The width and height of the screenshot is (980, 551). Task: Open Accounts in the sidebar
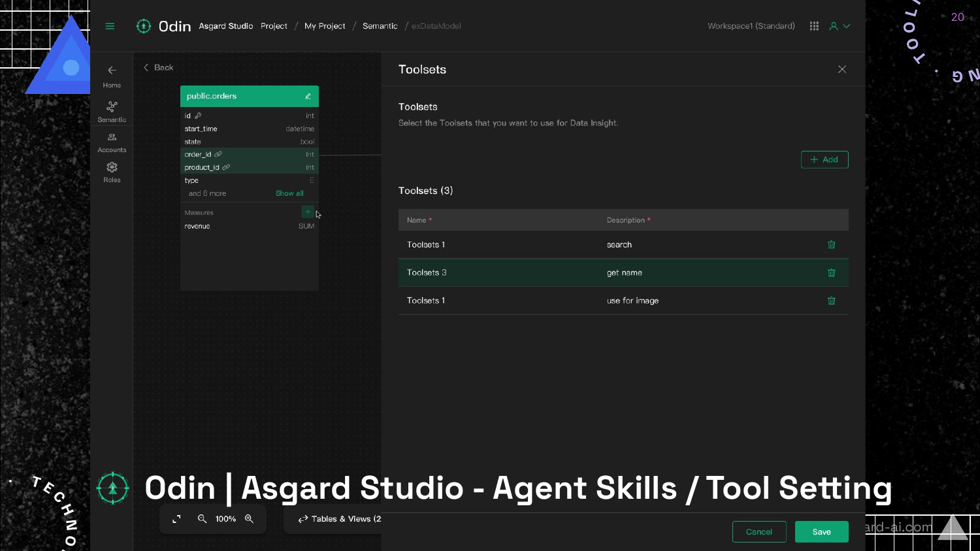112,142
